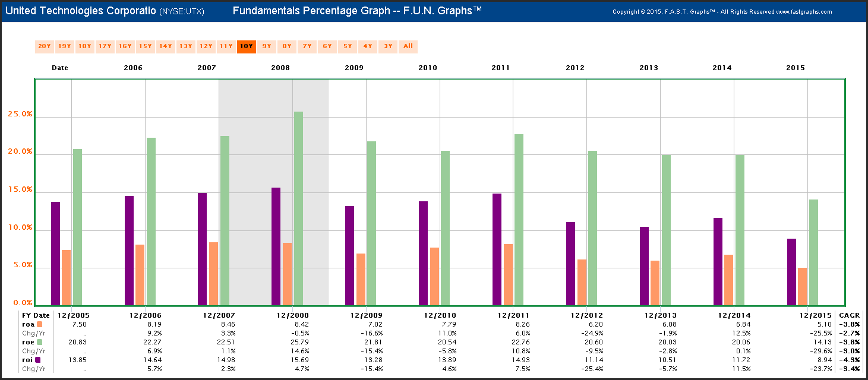Click the 2008 column header label
Image resolution: width=868 pixels, height=380 pixels.
[x=280, y=68]
